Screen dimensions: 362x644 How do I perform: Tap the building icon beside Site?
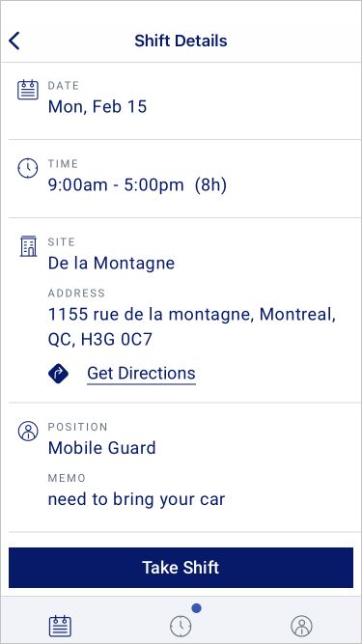[28, 246]
